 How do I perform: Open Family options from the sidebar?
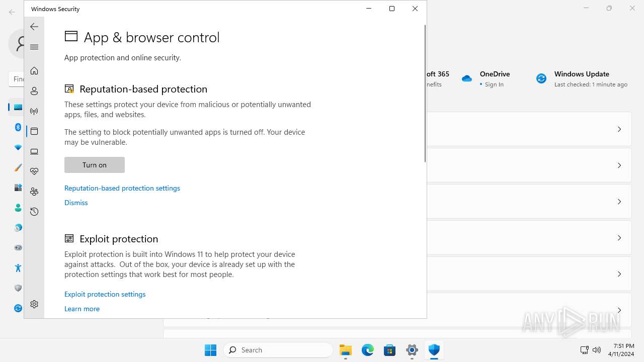tap(34, 192)
